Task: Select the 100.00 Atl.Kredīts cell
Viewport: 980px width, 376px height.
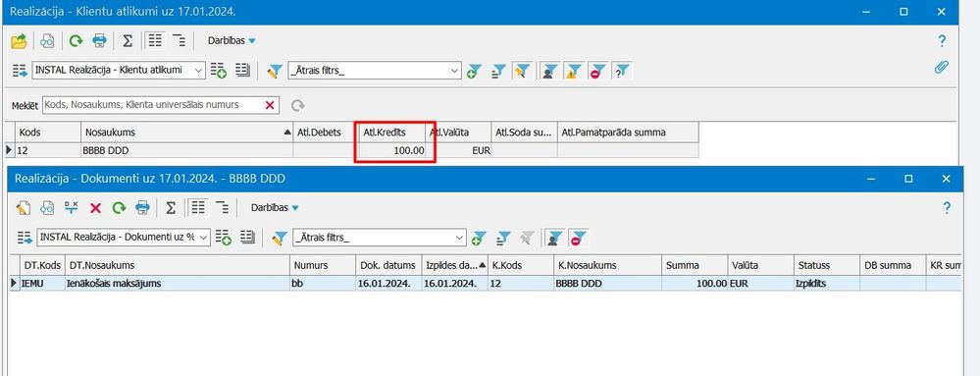Action: [x=391, y=150]
